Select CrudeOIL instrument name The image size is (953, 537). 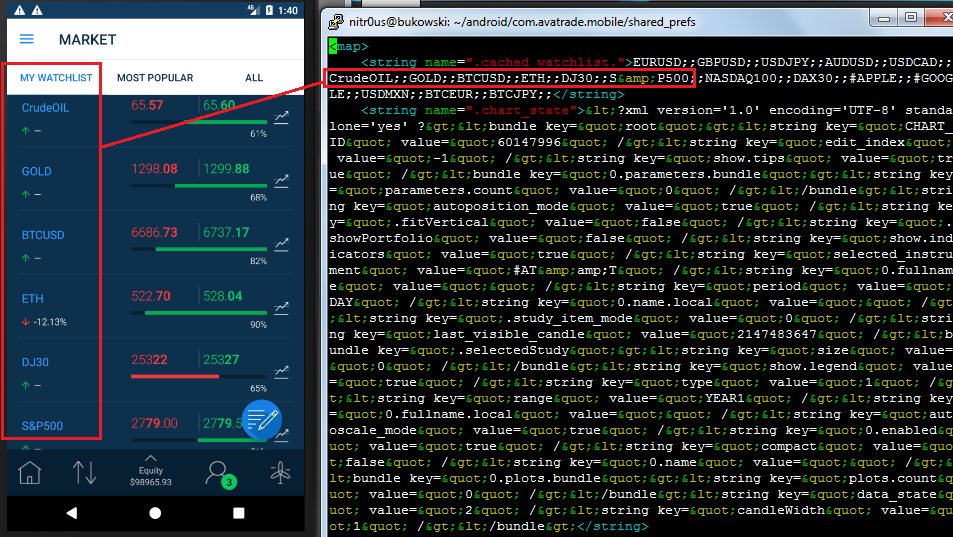coord(46,108)
